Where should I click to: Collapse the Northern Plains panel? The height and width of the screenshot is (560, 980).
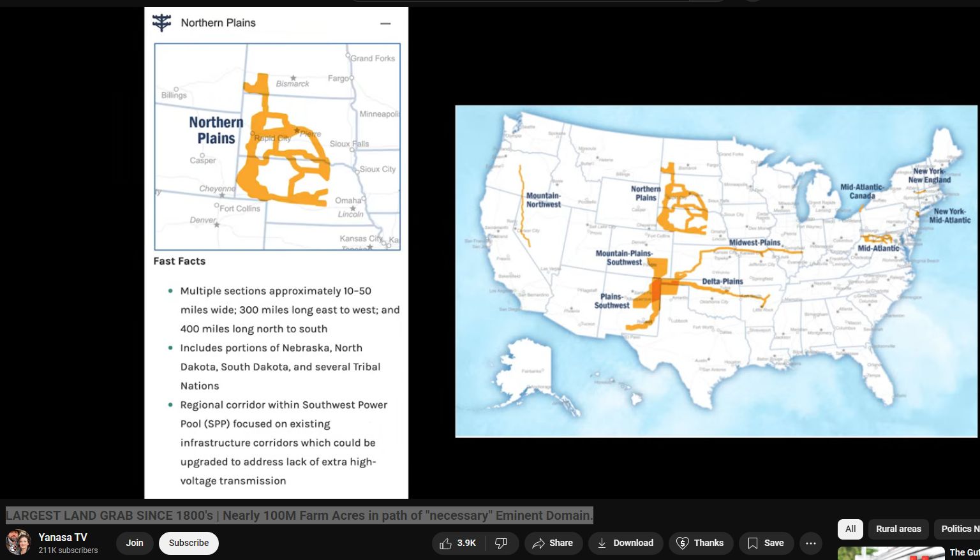(385, 23)
